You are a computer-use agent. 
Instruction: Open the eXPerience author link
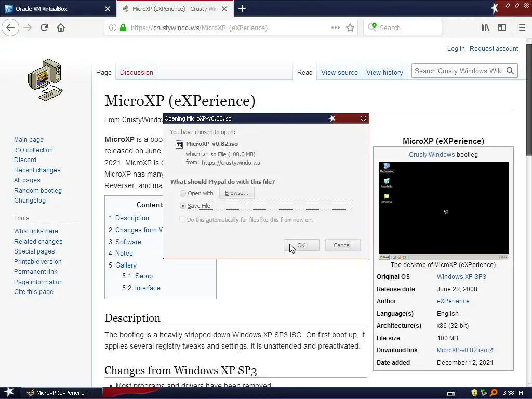point(453,301)
